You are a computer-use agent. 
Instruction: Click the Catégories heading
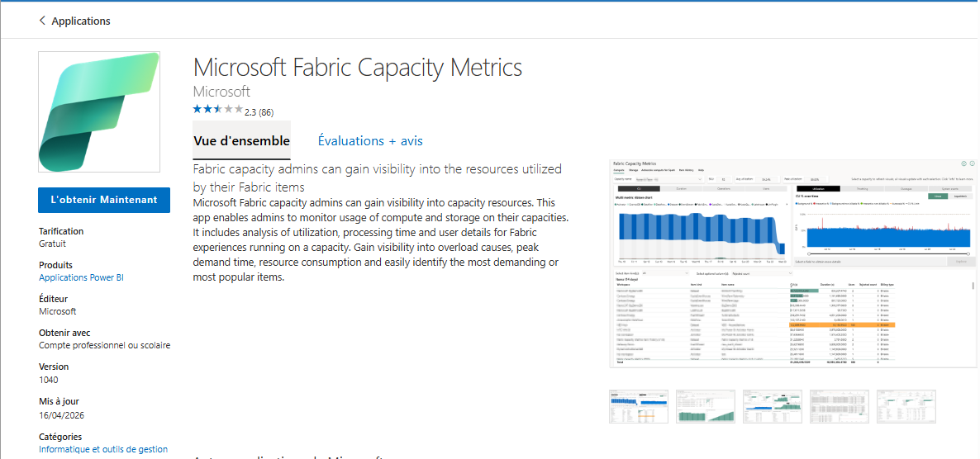60,438
